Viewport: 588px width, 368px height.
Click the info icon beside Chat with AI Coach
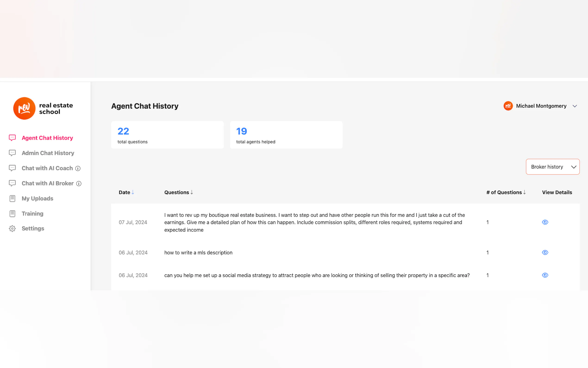(78, 168)
